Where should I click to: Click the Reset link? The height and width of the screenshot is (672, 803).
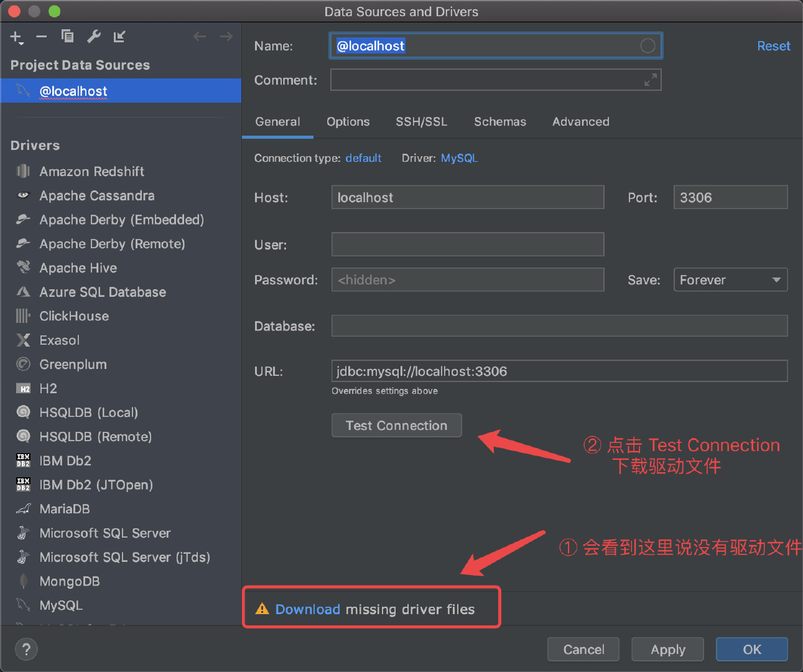click(x=774, y=46)
